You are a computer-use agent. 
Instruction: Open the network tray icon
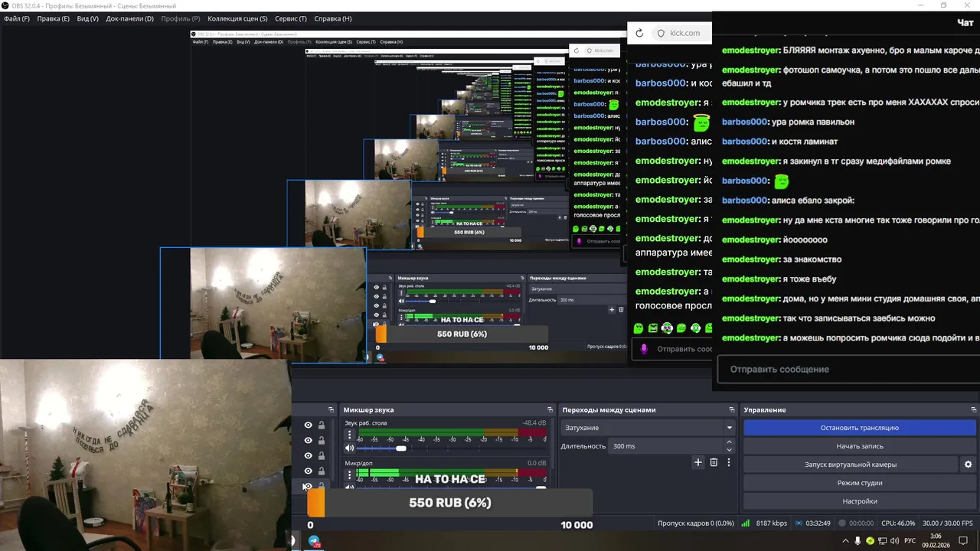pyautogui.click(x=883, y=540)
